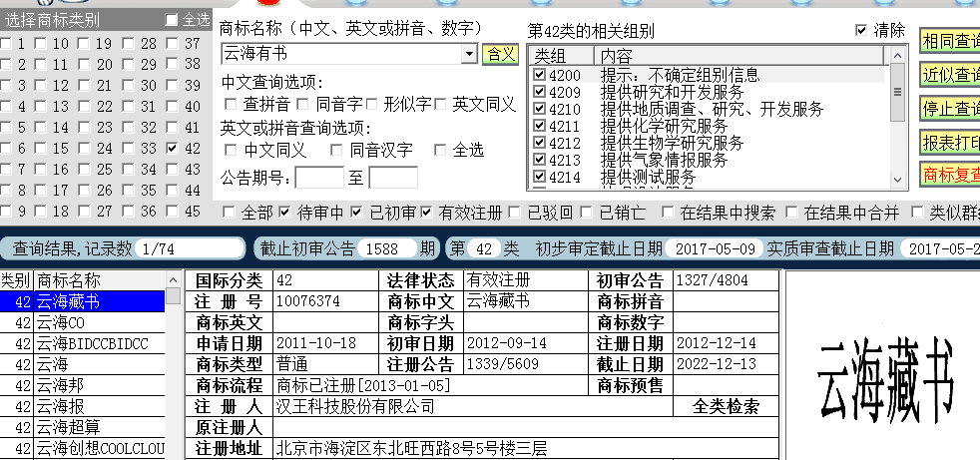This screenshot has height=460, width=980.
Task: Click the 云海藏书 trademark image
Action: tap(885, 381)
